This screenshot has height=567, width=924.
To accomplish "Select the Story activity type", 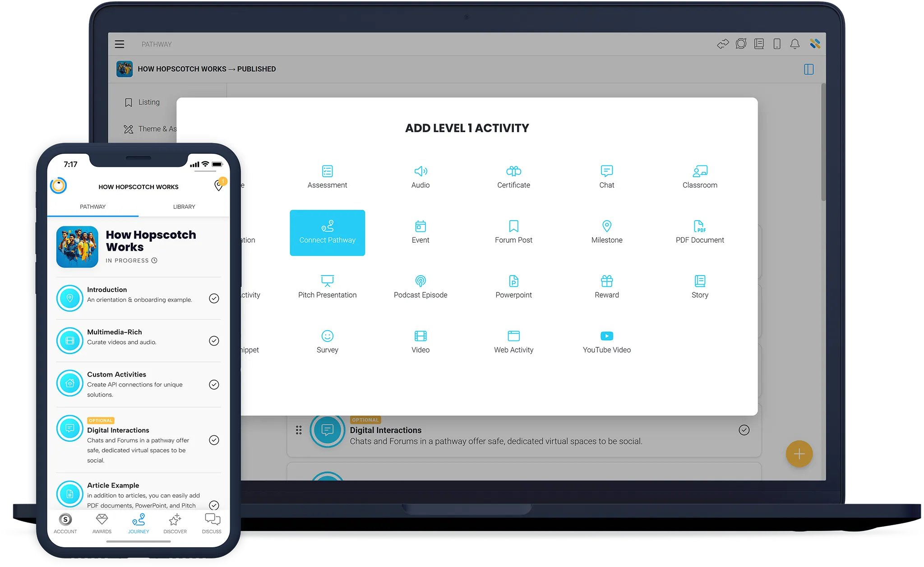I will point(700,287).
